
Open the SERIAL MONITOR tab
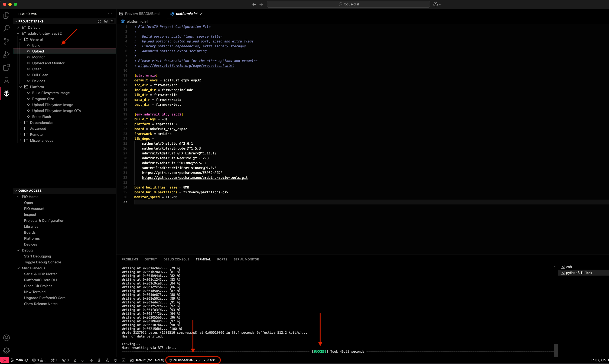(x=246, y=259)
